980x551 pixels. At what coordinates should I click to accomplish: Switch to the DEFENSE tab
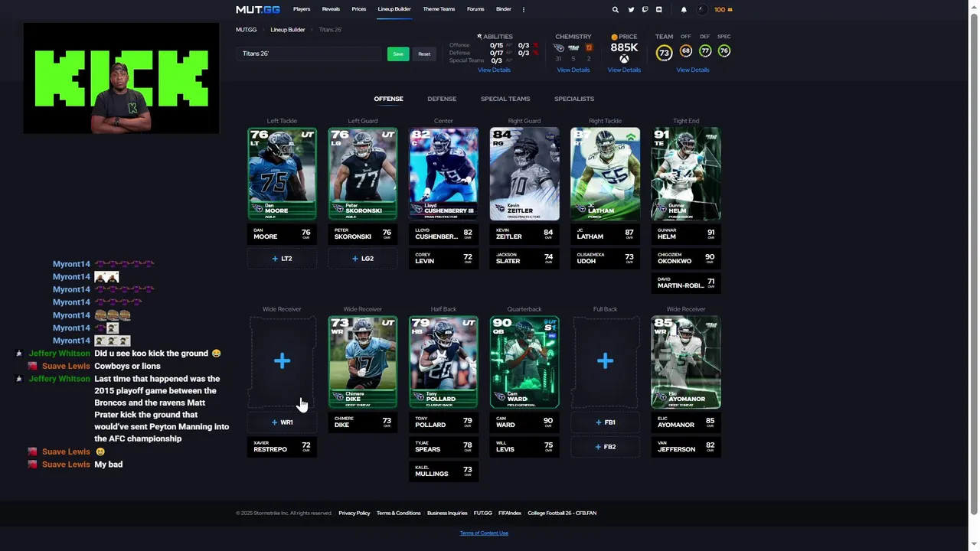[x=442, y=99]
